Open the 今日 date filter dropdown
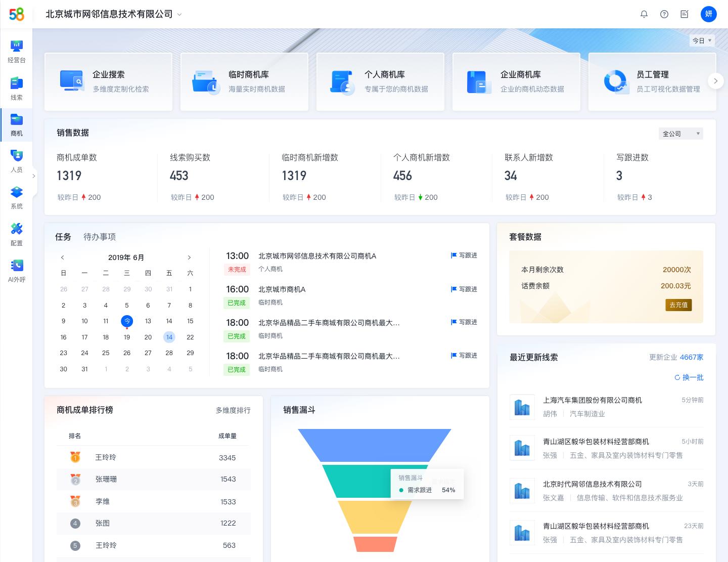The height and width of the screenshot is (562, 728). 702,40
